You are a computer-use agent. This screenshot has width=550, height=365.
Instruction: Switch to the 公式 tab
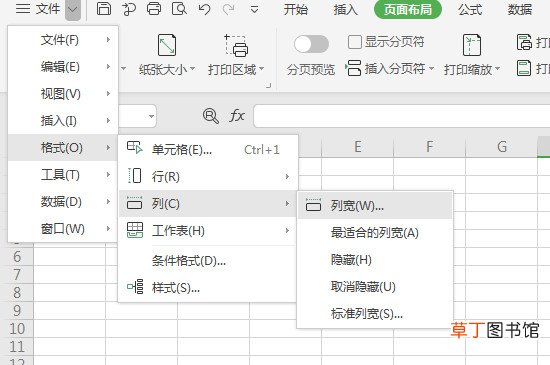[x=470, y=9]
